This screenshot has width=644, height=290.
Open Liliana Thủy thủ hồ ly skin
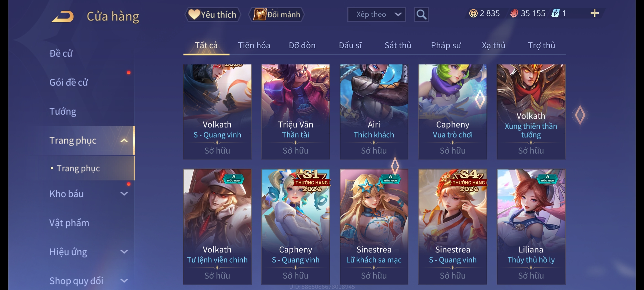tap(531, 227)
